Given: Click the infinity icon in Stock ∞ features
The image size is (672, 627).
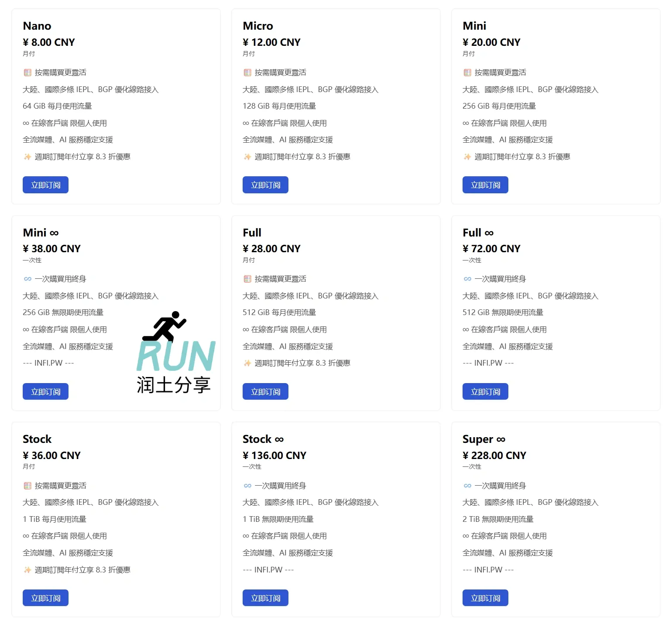Looking at the screenshot, I should tap(247, 486).
